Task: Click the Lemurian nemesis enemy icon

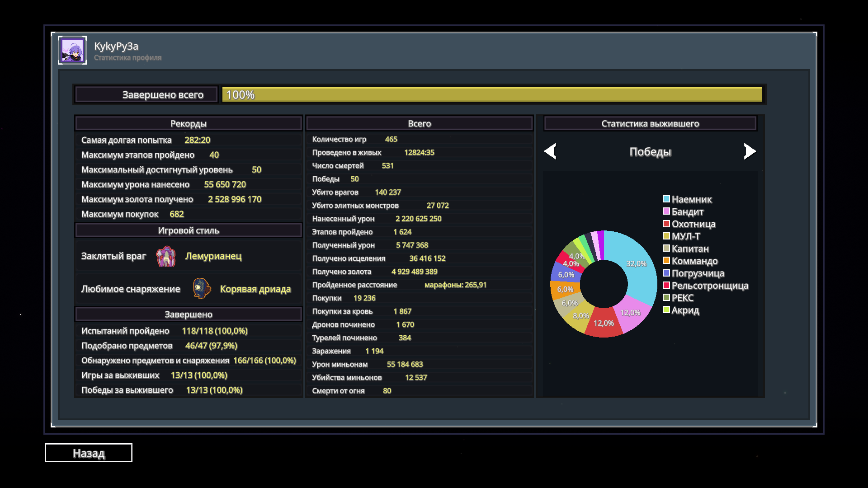Action: point(166,256)
